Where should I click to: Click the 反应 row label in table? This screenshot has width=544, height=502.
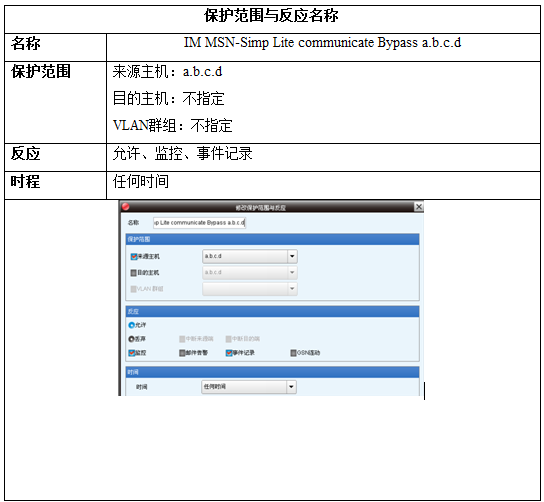26,154
